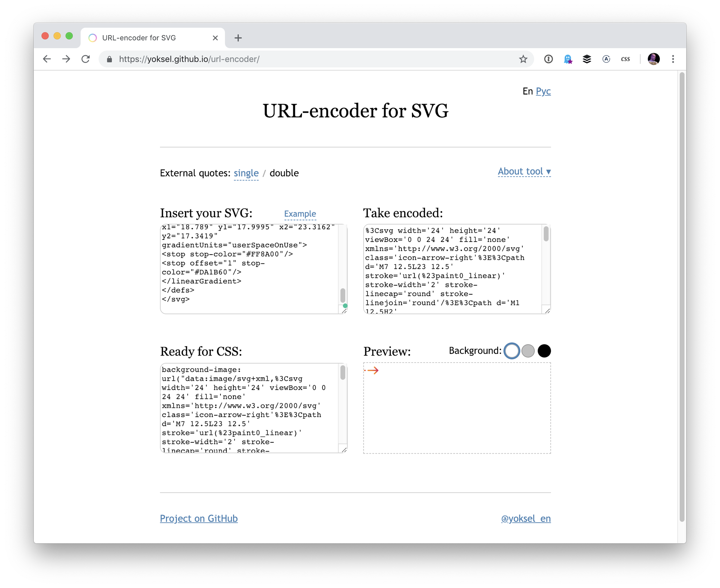720x588 pixels.
Task: Set preview background to white
Action: point(512,351)
